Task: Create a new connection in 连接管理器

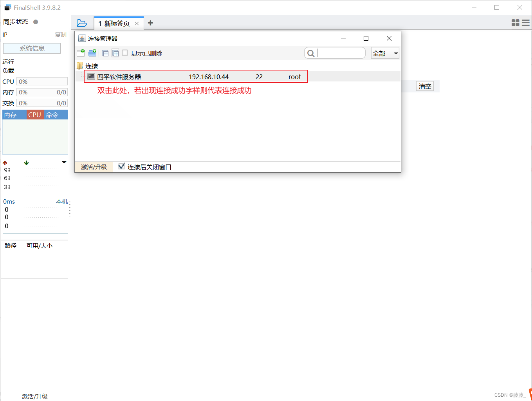Action: 81,53
